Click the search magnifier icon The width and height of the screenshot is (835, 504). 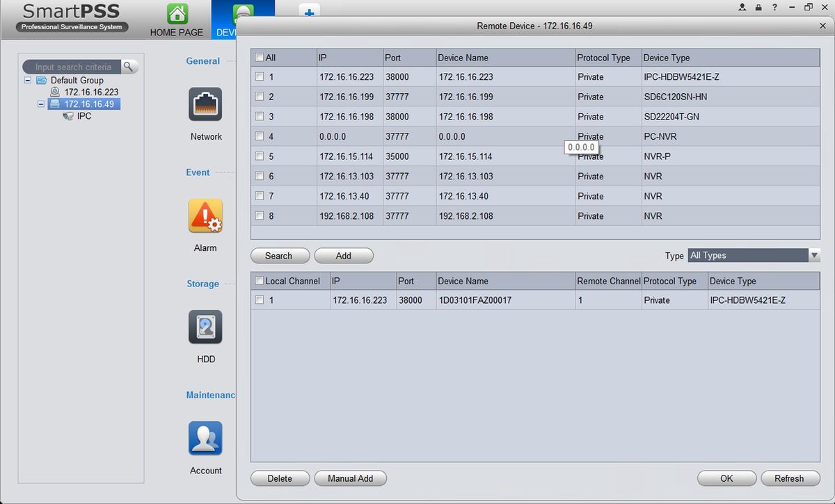[129, 67]
